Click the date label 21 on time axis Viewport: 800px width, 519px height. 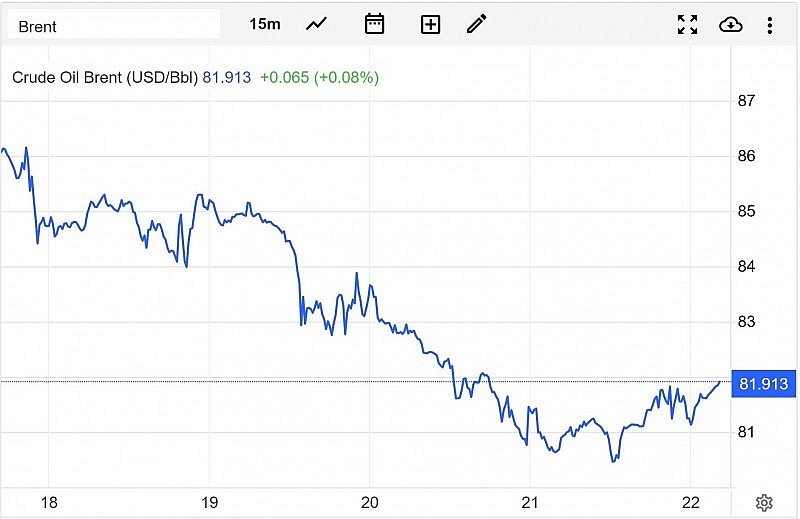pyautogui.click(x=530, y=502)
